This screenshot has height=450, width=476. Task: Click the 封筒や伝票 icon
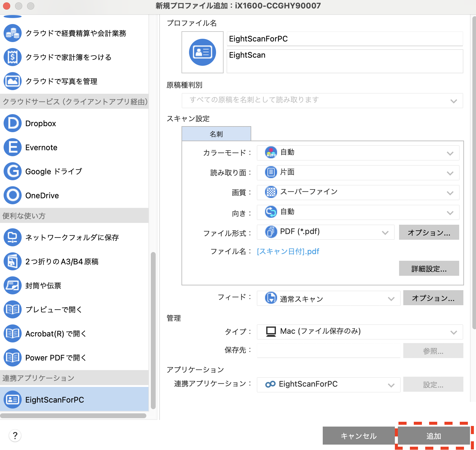13,285
